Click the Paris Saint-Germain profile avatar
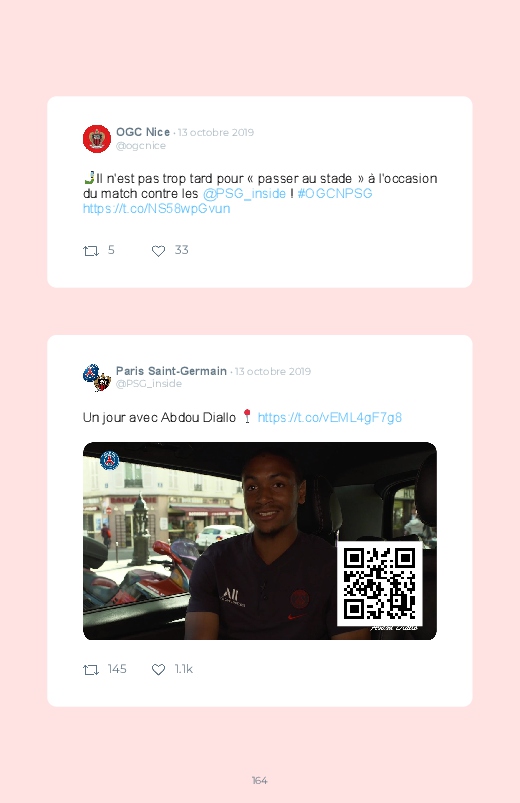Viewport: 520px width, 803px height. tap(97, 377)
